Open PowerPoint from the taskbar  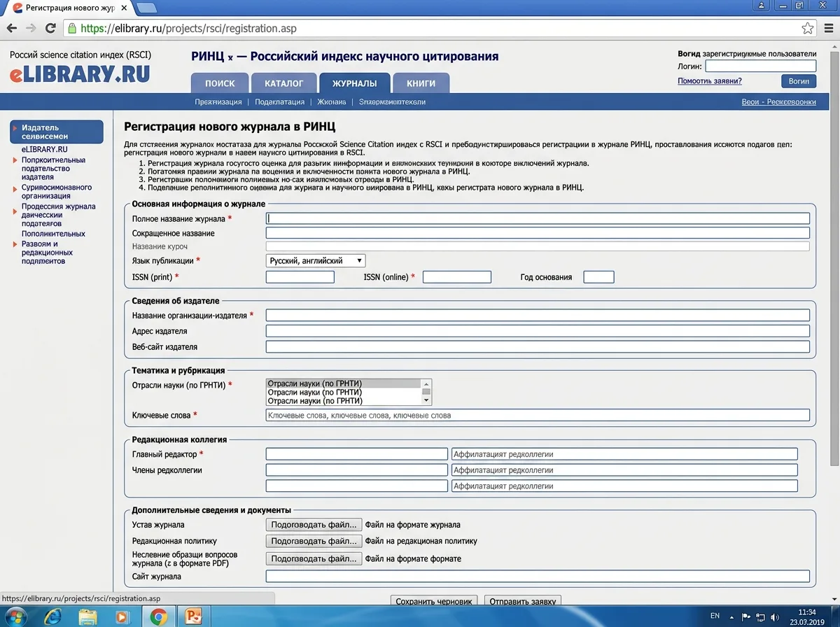click(194, 617)
